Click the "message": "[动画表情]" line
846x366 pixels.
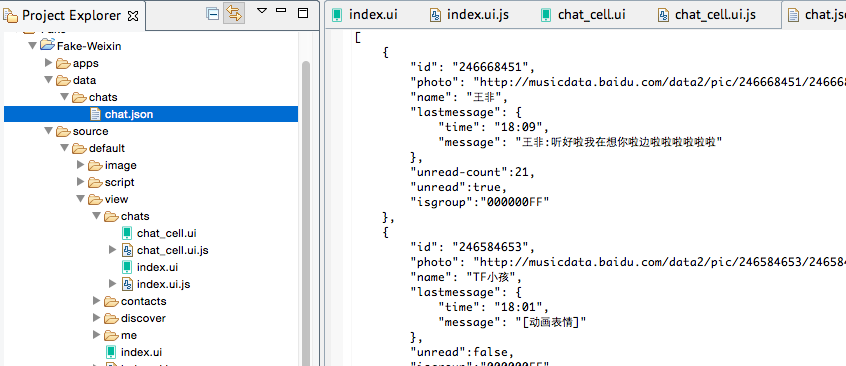point(512,322)
